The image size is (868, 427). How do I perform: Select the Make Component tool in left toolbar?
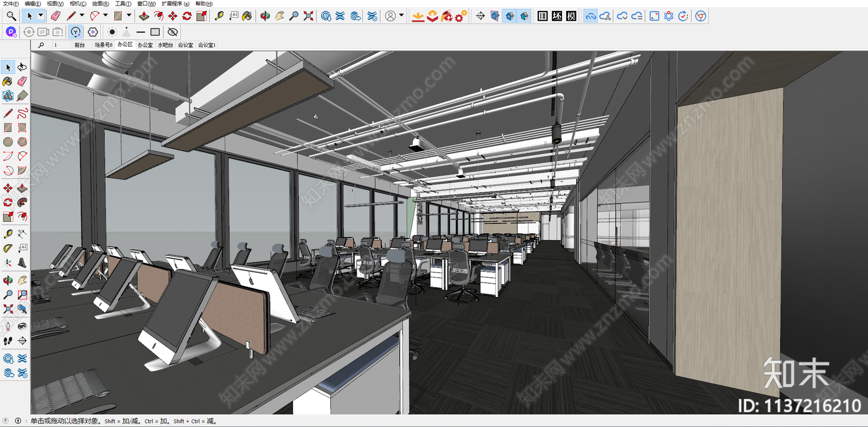[8, 96]
